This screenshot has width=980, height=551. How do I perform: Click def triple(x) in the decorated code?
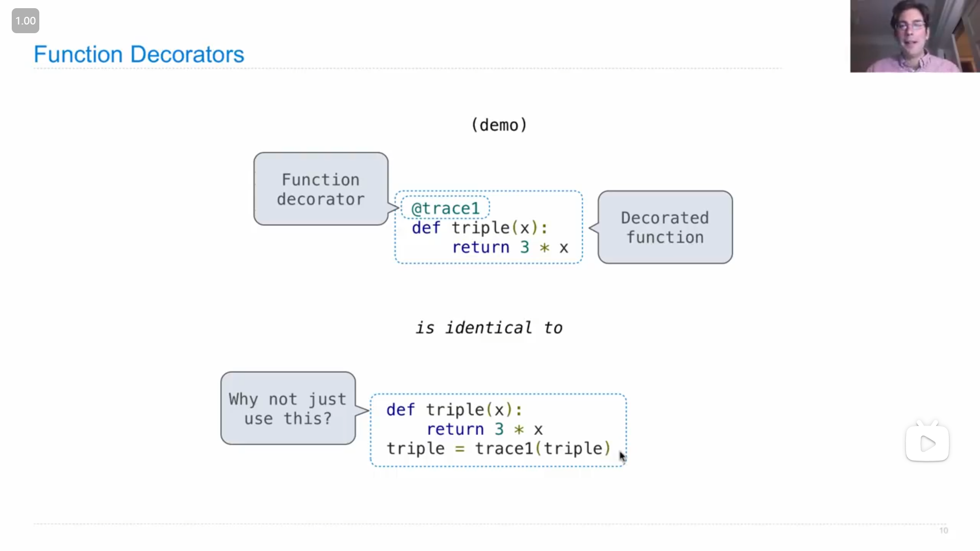(x=480, y=228)
